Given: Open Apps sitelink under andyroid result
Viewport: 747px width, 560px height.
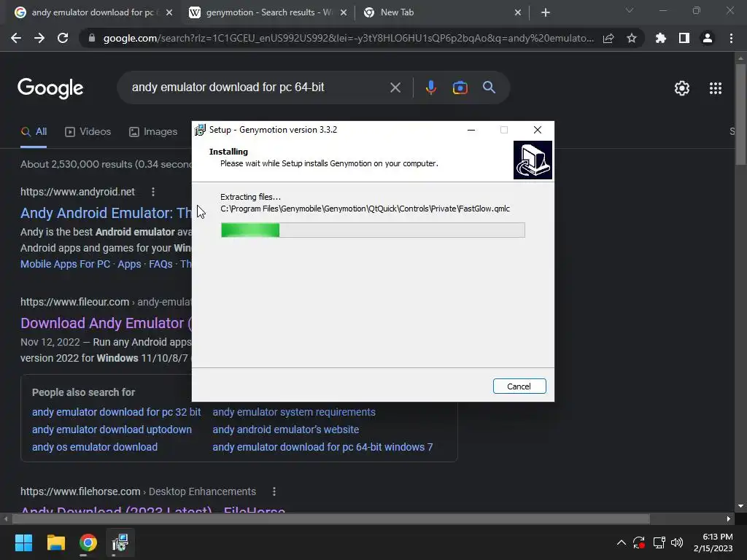Looking at the screenshot, I should [130, 264].
